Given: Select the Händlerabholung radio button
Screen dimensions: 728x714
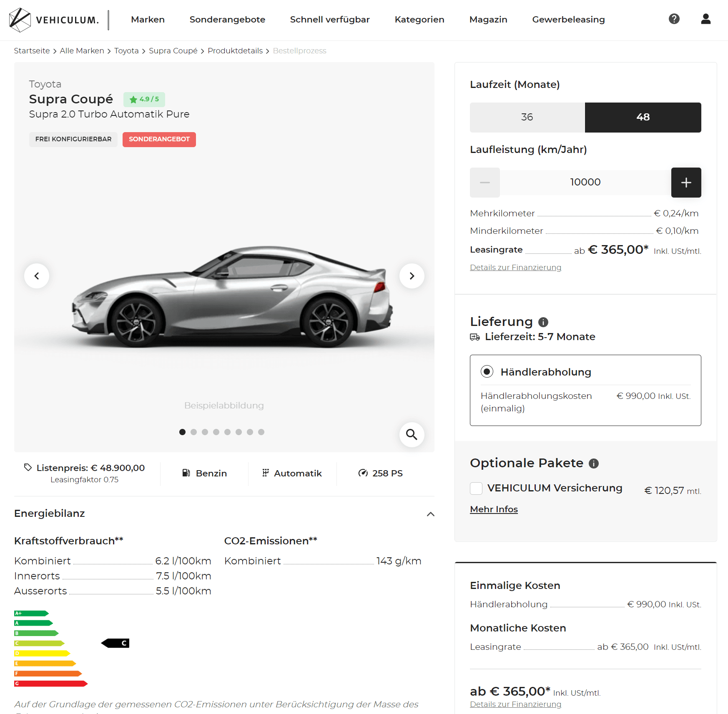Looking at the screenshot, I should tap(487, 371).
